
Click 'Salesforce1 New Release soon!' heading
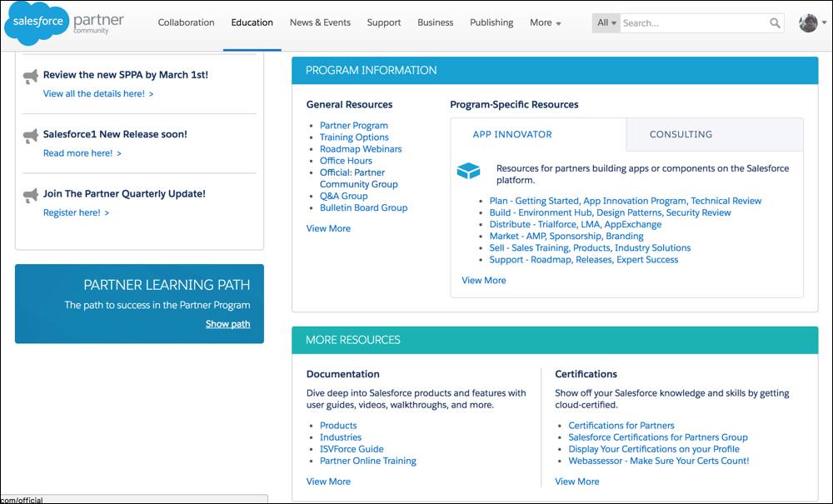[115, 134]
